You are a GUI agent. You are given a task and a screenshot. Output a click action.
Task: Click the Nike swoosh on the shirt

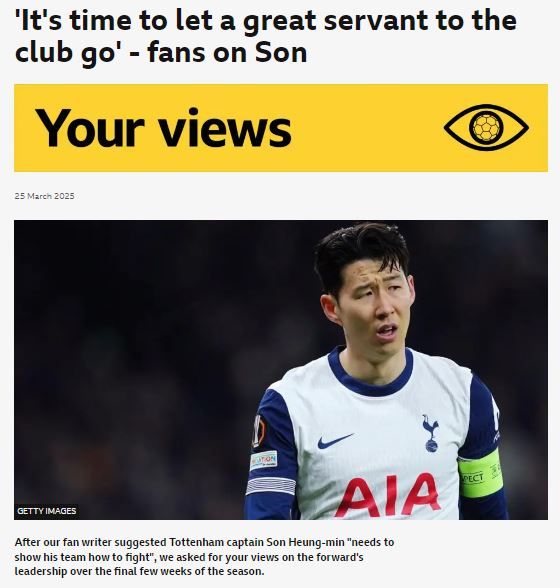click(x=335, y=441)
